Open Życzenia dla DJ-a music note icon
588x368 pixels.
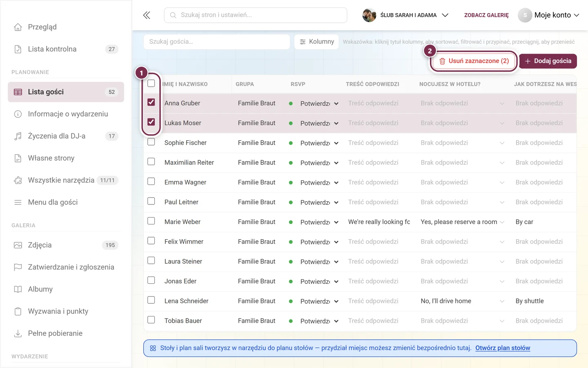click(18, 136)
